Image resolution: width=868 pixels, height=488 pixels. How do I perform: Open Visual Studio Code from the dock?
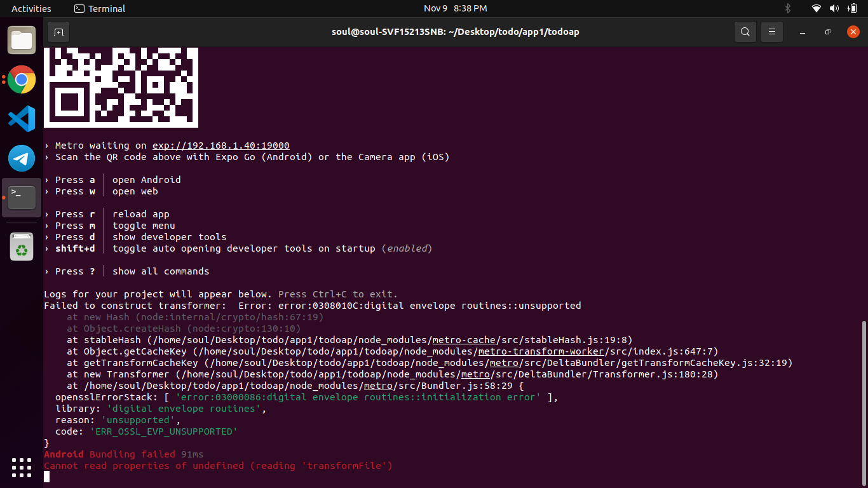(x=21, y=119)
